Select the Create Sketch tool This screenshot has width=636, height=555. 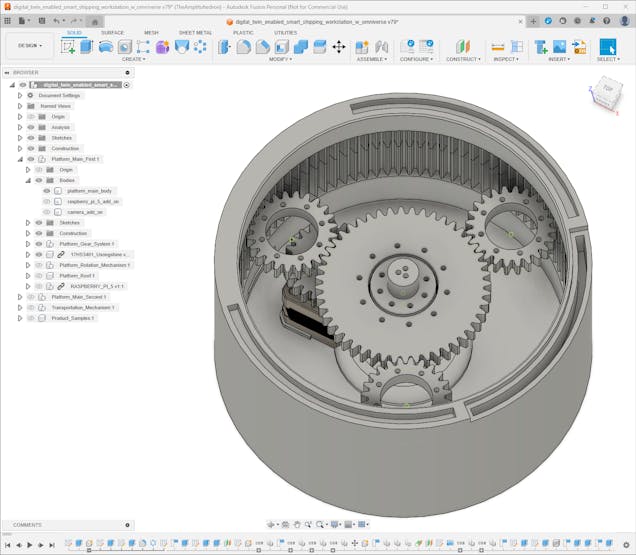pyautogui.click(x=68, y=47)
